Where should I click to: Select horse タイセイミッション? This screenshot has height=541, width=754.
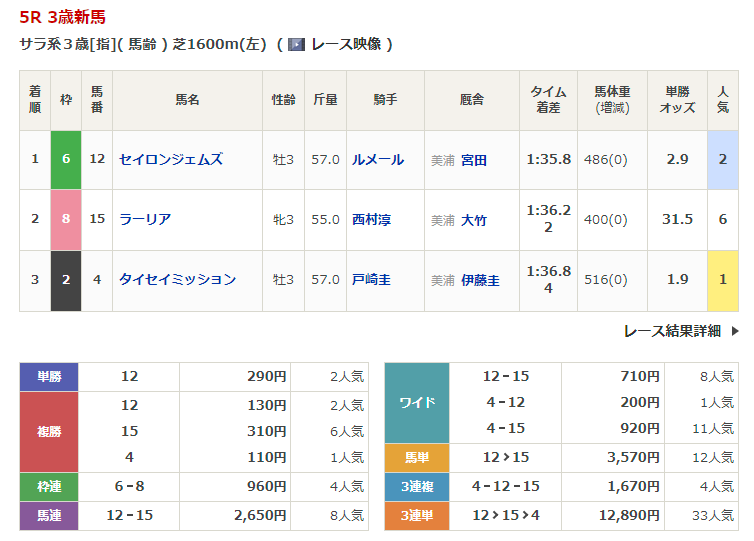click(177, 279)
